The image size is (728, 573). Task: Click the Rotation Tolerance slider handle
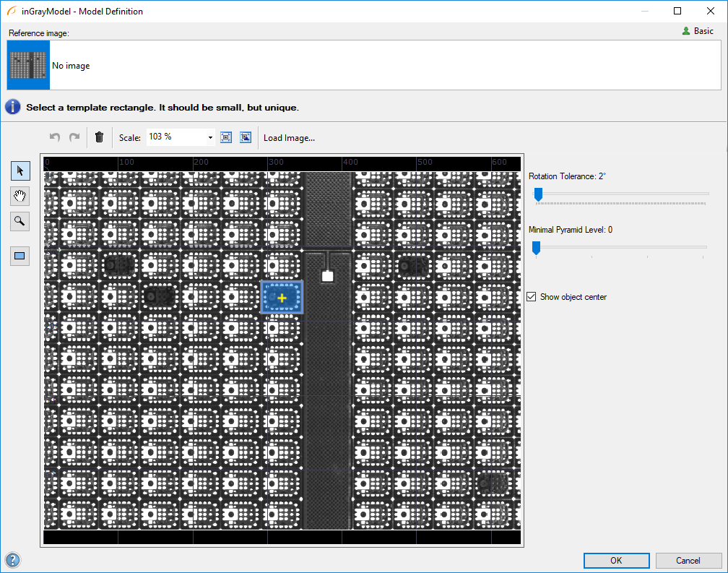(538, 194)
